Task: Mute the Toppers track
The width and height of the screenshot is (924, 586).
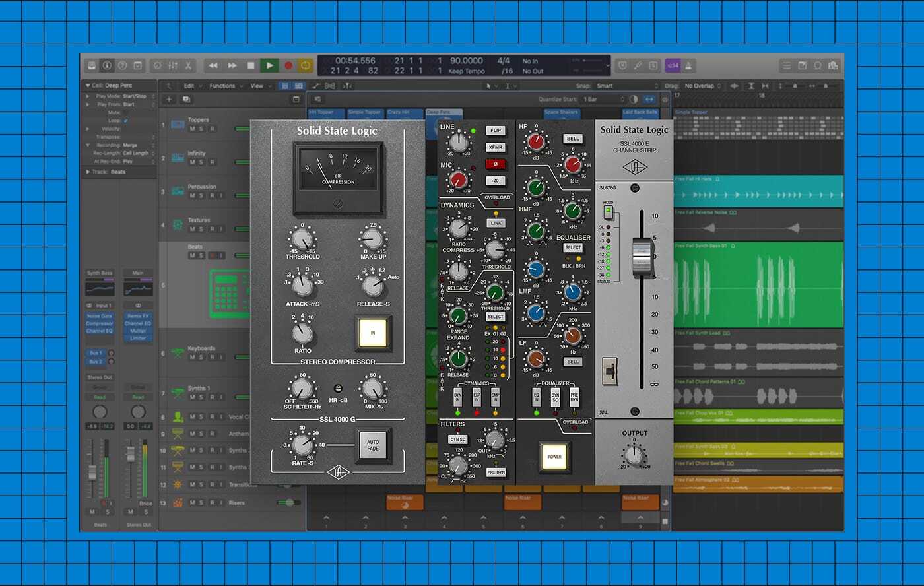Action: 192,129
